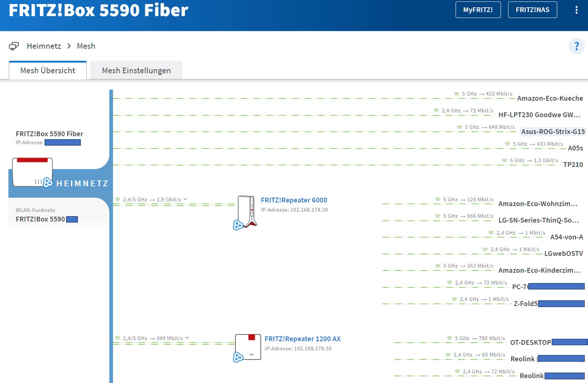Image resolution: width=588 pixels, height=383 pixels.
Task: Click mesh badge on FRITZ!Repeater 6000
Action: pyautogui.click(x=237, y=225)
